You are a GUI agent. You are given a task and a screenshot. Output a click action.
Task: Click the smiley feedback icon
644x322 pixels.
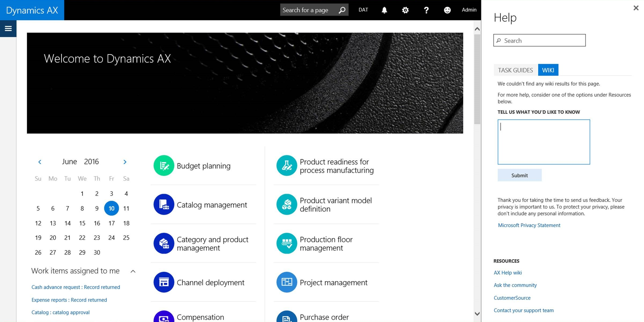click(x=447, y=10)
